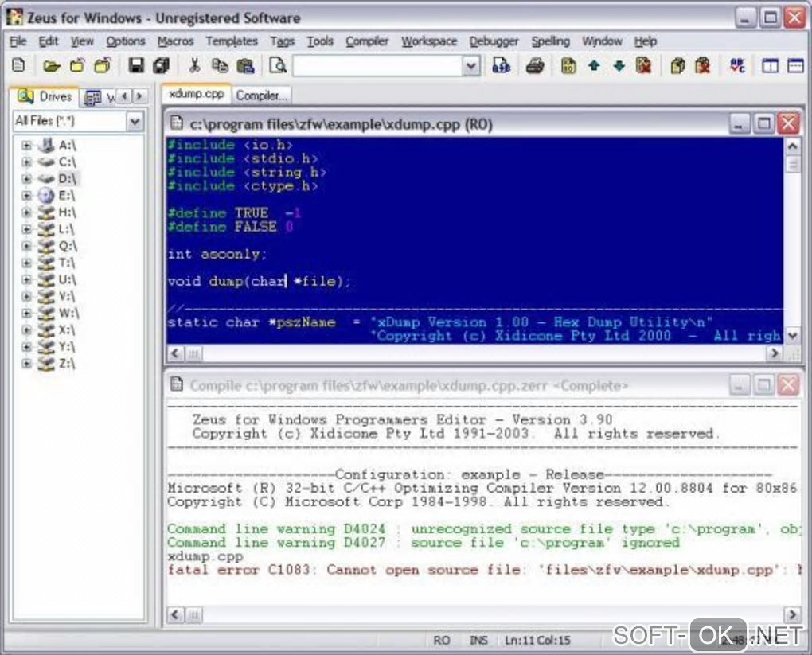Expand the A:\ drive node
This screenshot has width=812, height=655.
pyautogui.click(x=26, y=145)
